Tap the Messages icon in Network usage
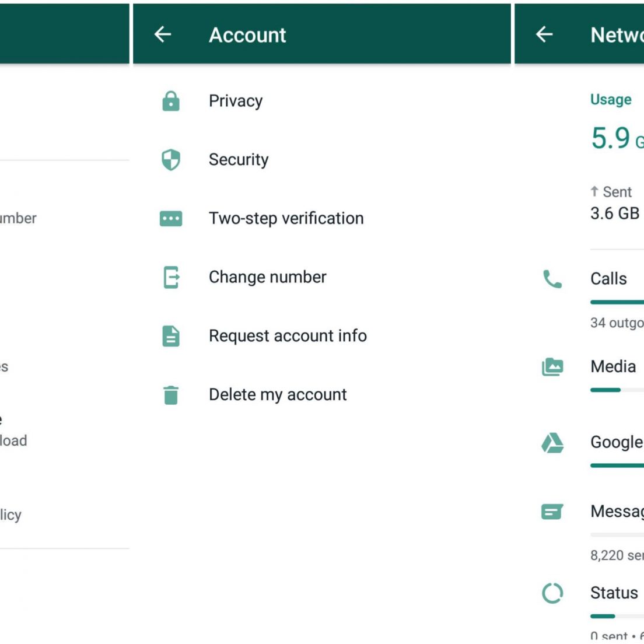 552,512
